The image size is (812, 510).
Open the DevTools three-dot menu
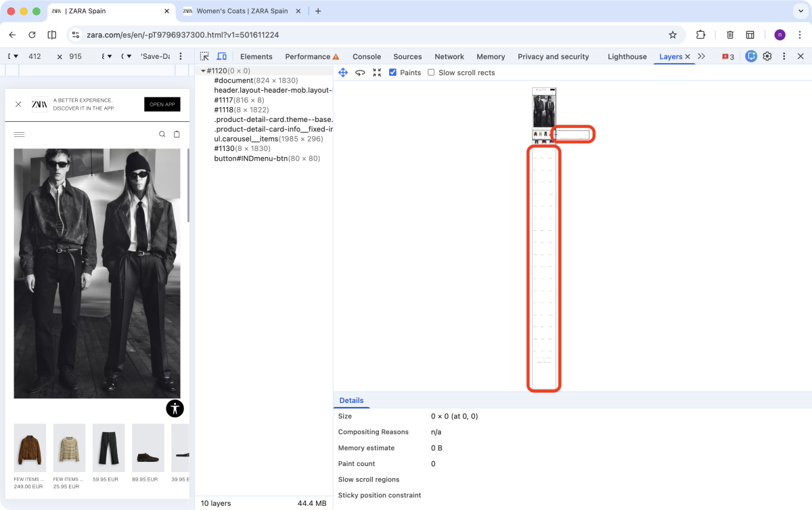click(x=784, y=56)
